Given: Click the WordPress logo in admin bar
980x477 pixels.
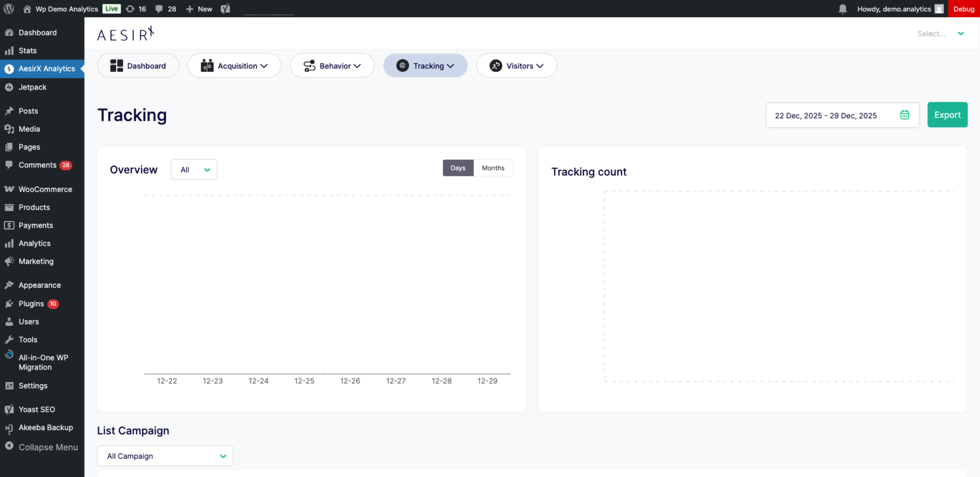Looking at the screenshot, I should tap(9, 9).
